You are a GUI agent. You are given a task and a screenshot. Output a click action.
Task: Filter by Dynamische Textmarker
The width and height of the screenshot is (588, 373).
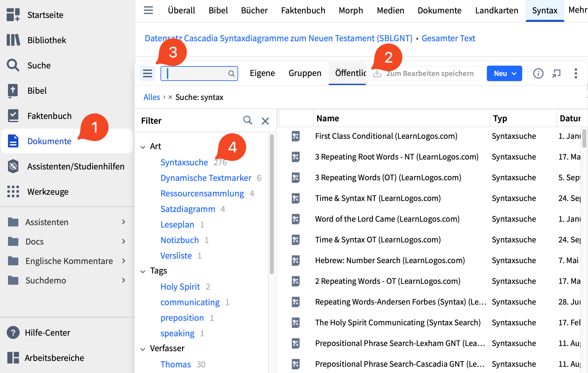click(206, 178)
